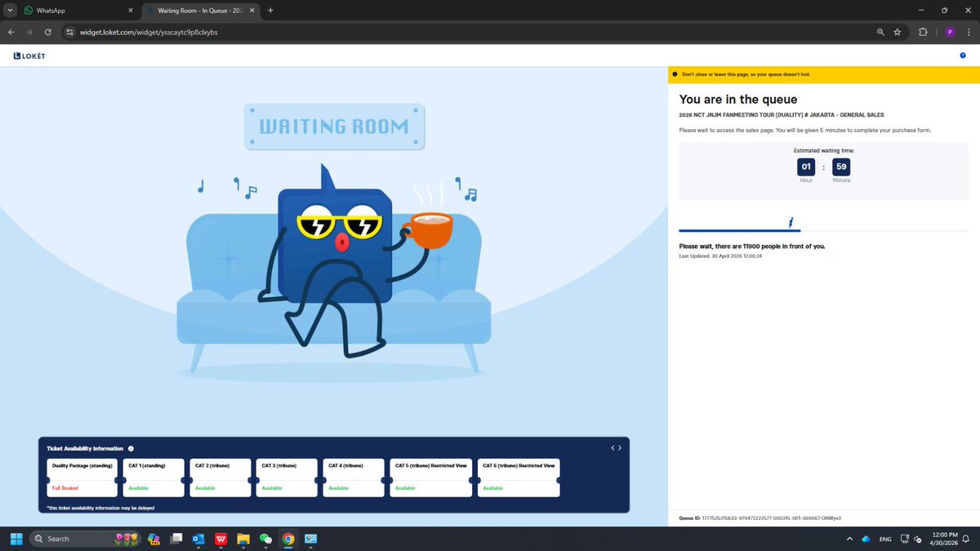The height and width of the screenshot is (551, 980).
Task: Open WeChat from the taskbar
Action: [x=265, y=539]
